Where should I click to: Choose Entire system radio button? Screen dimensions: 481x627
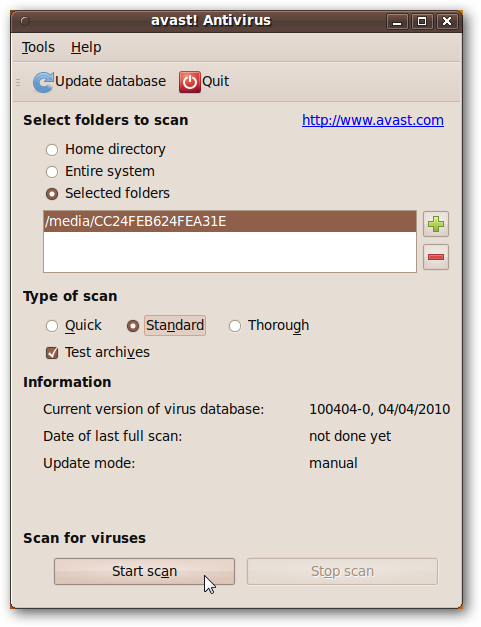point(52,172)
